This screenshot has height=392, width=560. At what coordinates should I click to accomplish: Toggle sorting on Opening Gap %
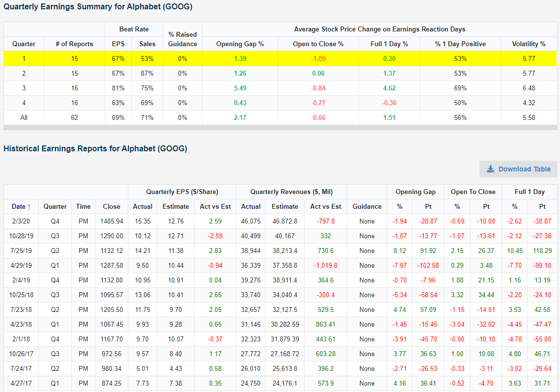(400, 206)
